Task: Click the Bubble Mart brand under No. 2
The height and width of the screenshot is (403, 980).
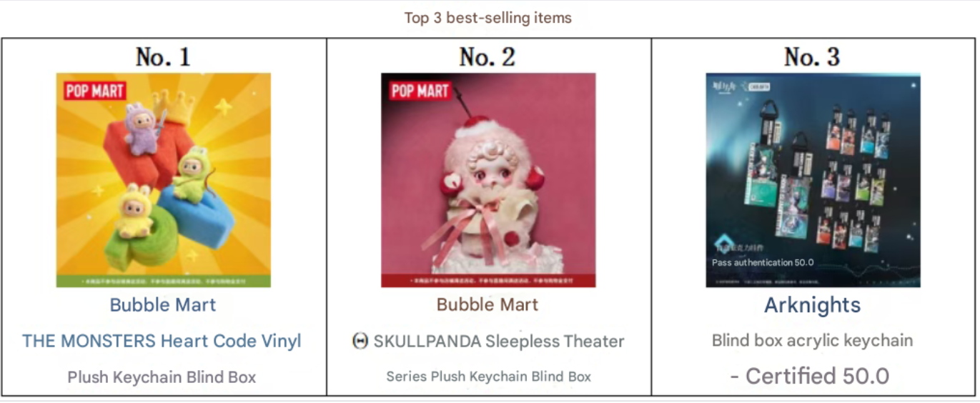Action: click(x=487, y=305)
